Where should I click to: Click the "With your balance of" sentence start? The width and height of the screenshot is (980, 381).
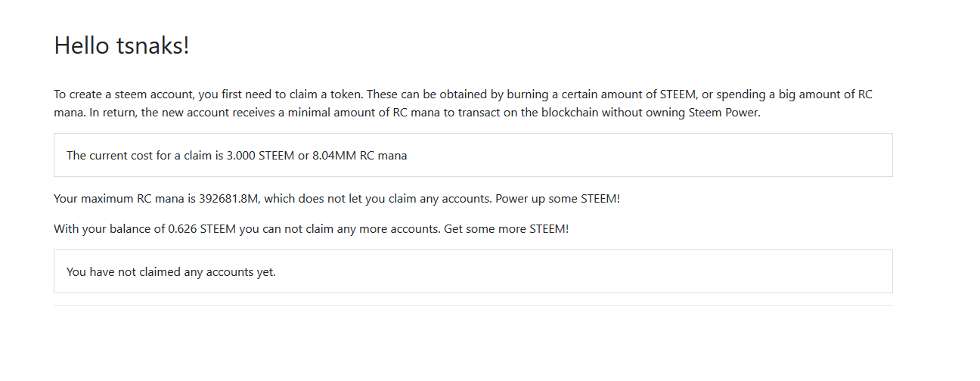pyautogui.click(x=109, y=228)
